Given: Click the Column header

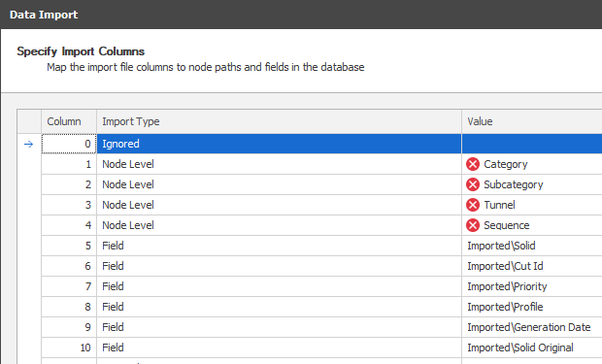Looking at the screenshot, I should 69,121.
